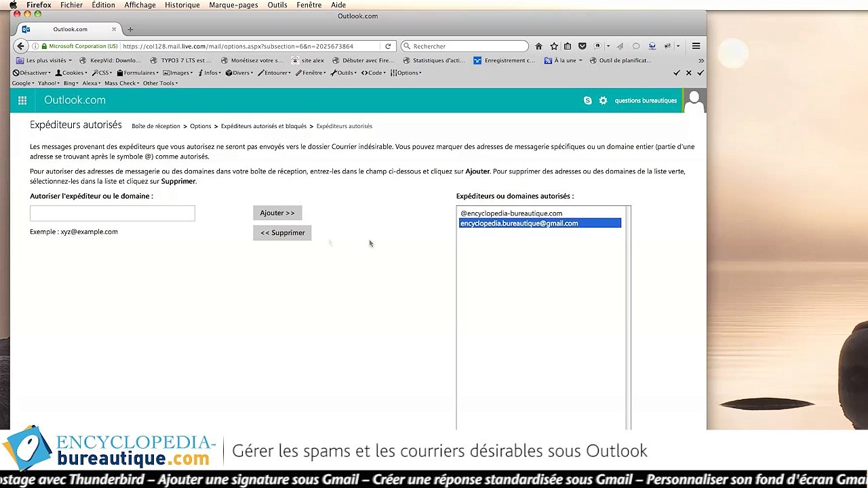Open the Options developer toolbar dropdown

[406, 73]
